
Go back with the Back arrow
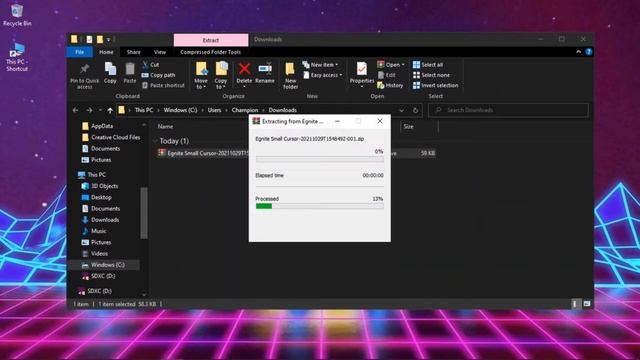coord(76,110)
